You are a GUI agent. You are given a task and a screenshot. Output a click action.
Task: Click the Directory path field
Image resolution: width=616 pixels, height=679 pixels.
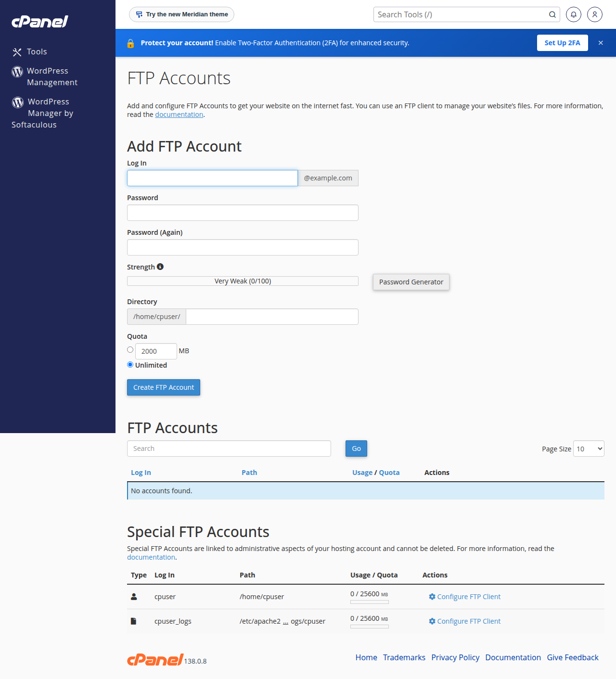pos(272,317)
